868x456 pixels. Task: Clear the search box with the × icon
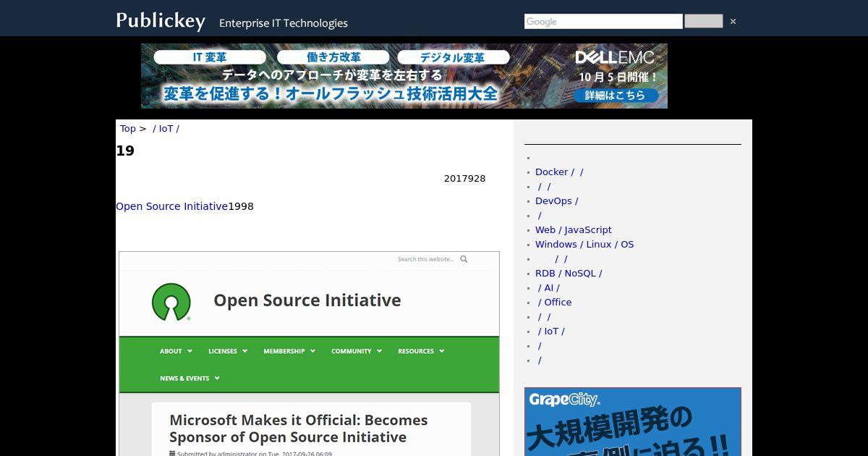(733, 22)
